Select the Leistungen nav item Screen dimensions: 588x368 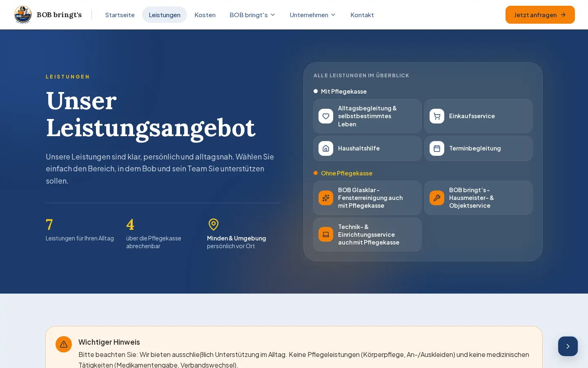pos(165,15)
